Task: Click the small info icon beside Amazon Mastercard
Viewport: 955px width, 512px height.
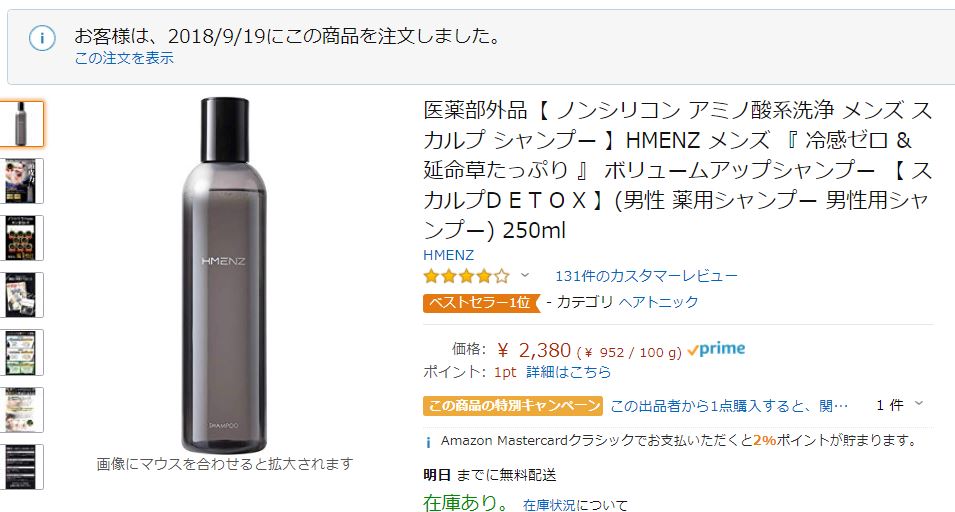Action: click(428, 442)
